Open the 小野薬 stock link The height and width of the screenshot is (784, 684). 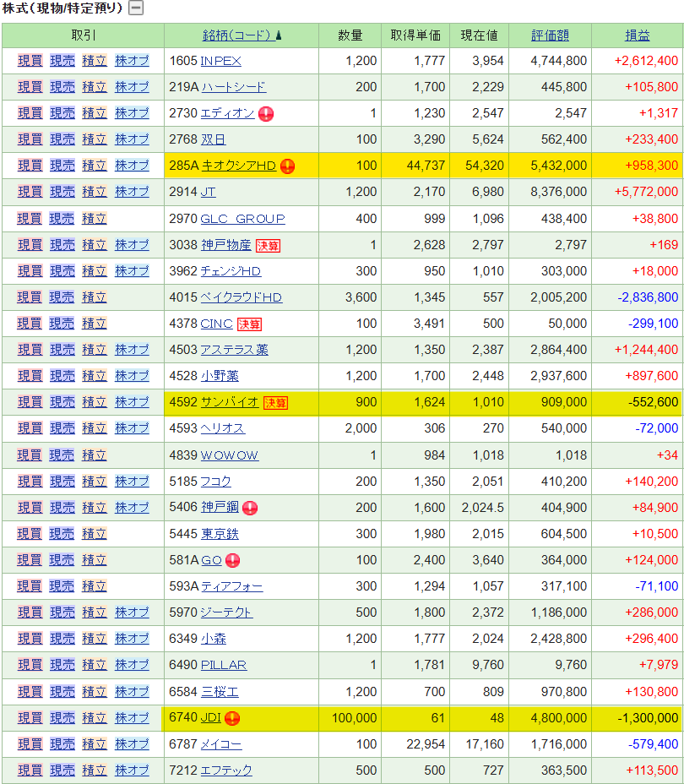[220, 375]
